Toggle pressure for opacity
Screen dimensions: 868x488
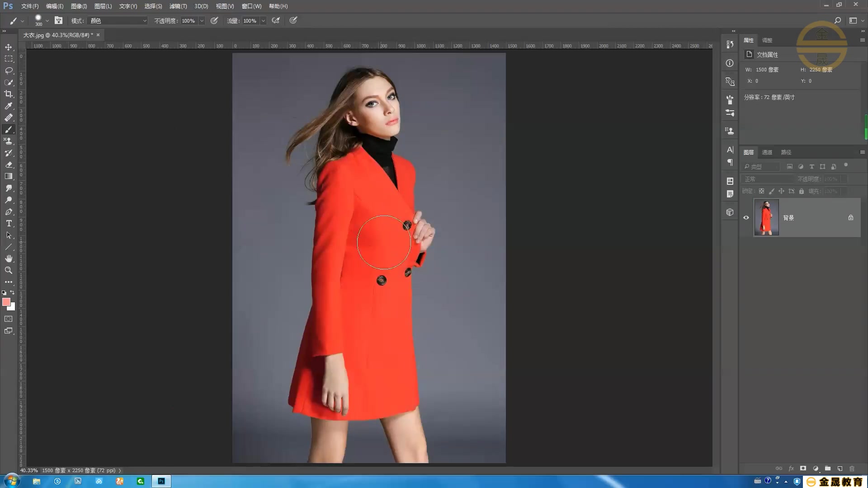pos(214,20)
